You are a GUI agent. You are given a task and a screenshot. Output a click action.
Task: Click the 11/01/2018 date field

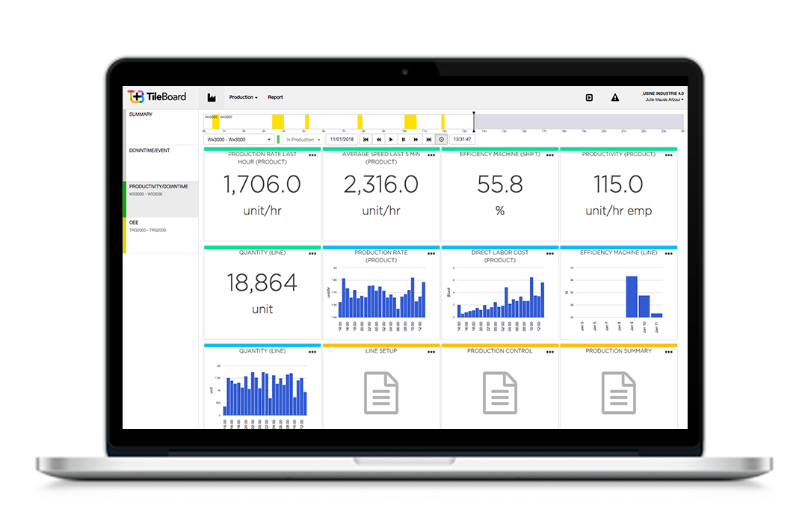(x=342, y=140)
